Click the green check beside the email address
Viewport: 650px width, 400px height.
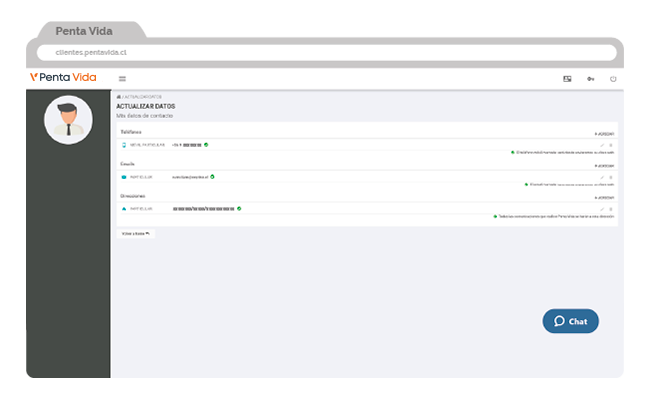[x=212, y=177]
